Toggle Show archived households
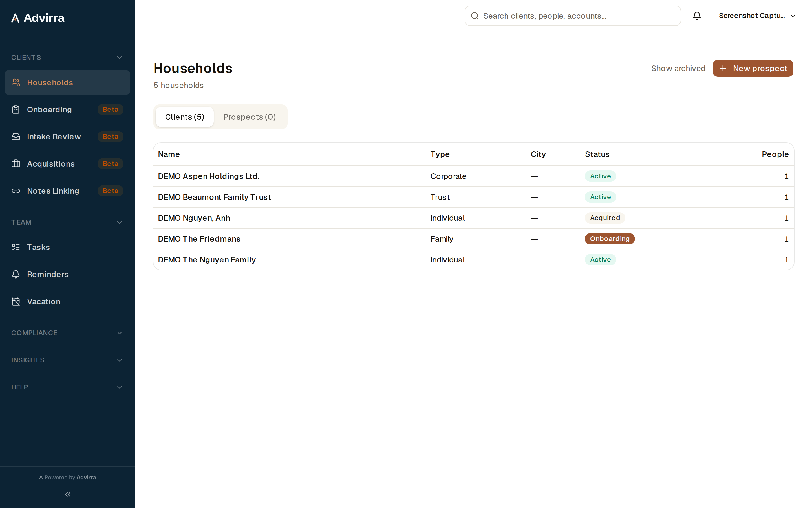The height and width of the screenshot is (508, 812). click(x=678, y=68)
